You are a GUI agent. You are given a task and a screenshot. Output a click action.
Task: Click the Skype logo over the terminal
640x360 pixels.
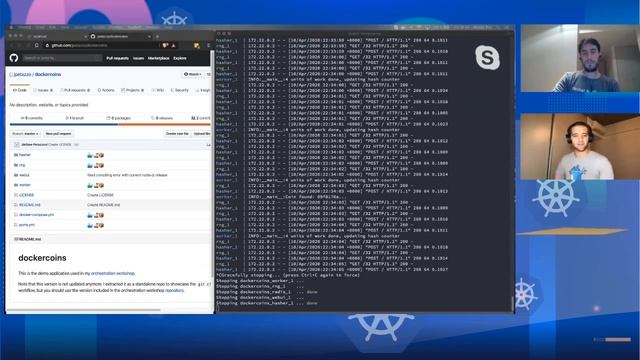click(x=487, y=57)
